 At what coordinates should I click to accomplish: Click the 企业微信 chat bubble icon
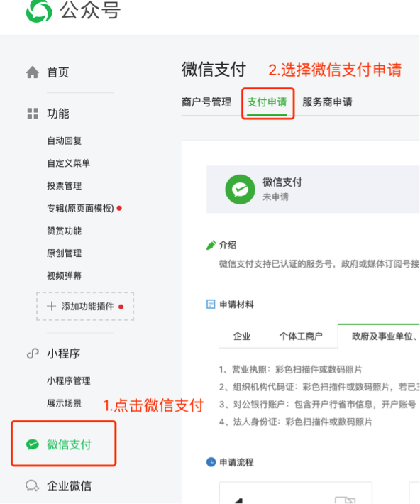pos(33,486)
